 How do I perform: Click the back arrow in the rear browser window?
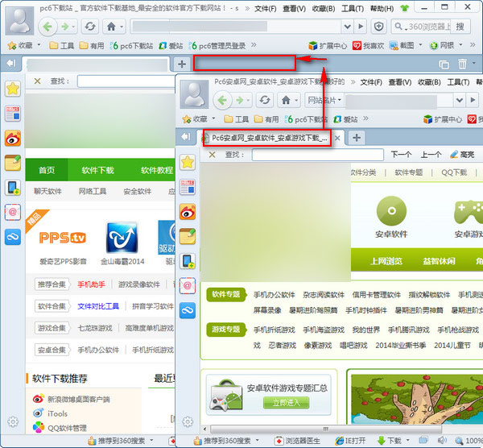tap(47, 27)
